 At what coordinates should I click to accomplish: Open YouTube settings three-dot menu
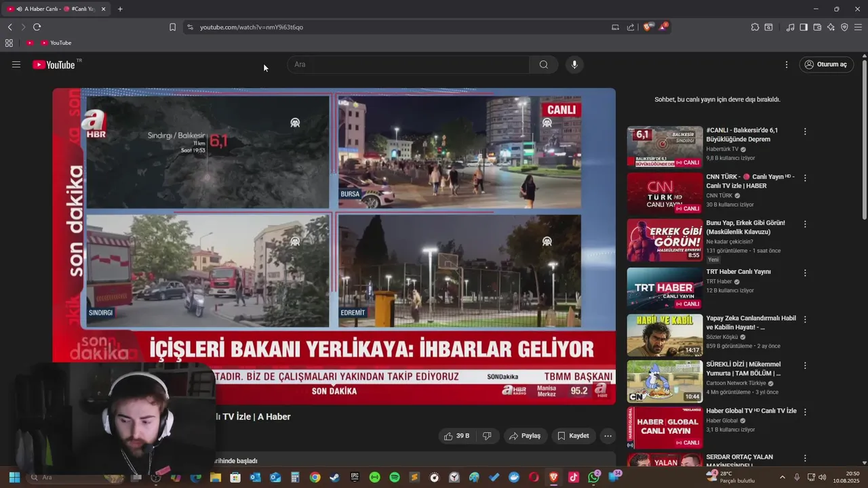[x=787, y=64]
